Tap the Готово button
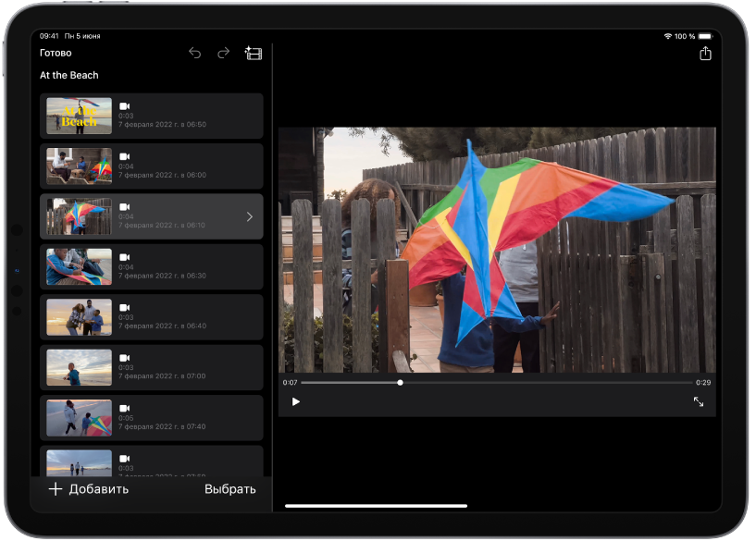The image size is (756, 541). pos(56,53)
